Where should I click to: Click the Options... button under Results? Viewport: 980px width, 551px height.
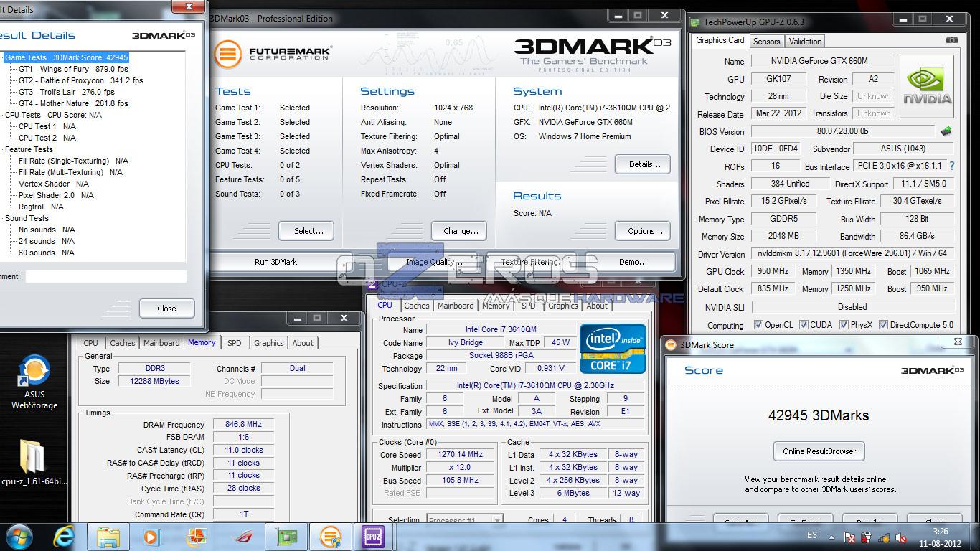point(644,231)
